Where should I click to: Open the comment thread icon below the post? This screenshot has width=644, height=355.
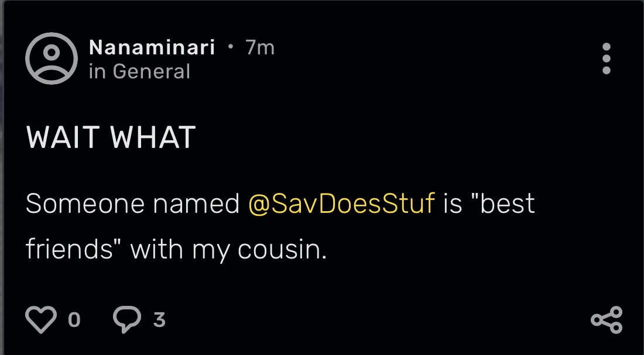[x=128, y=319]
